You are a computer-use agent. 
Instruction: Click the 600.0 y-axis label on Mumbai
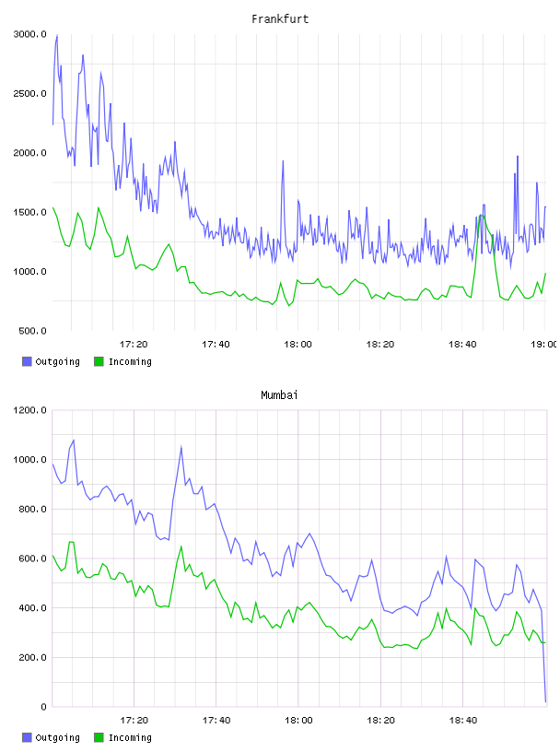(32, 558)
